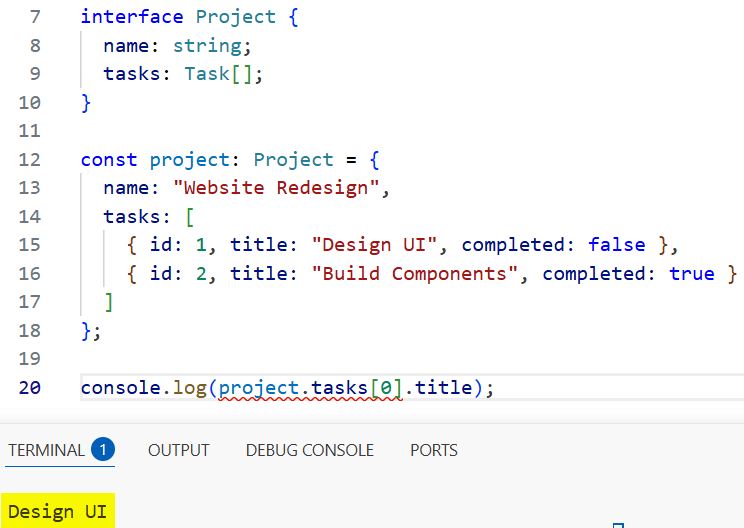744x528 pixels.
Task: Open the OUTPUT panel tab
Action: (178, 450)
